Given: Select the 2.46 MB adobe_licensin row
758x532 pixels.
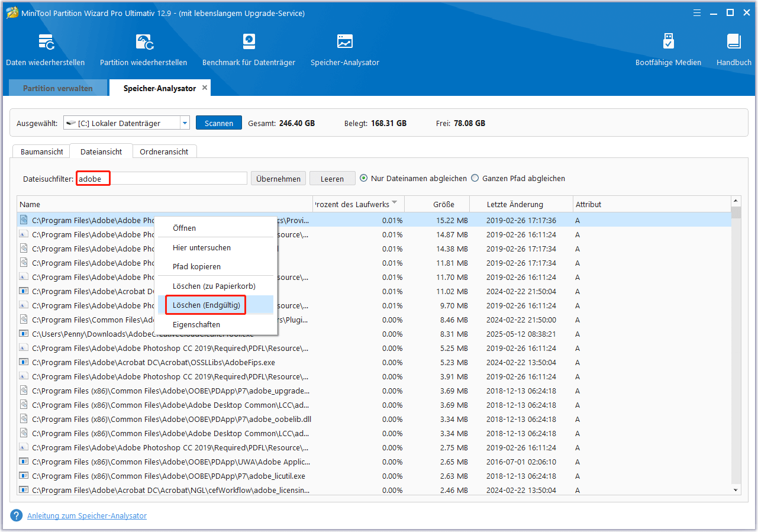Looking at the screenshot, I should [x=374, y=490].
